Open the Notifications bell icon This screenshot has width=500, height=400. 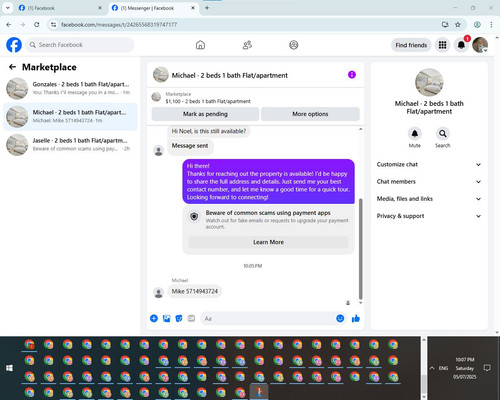click(461, 45)
